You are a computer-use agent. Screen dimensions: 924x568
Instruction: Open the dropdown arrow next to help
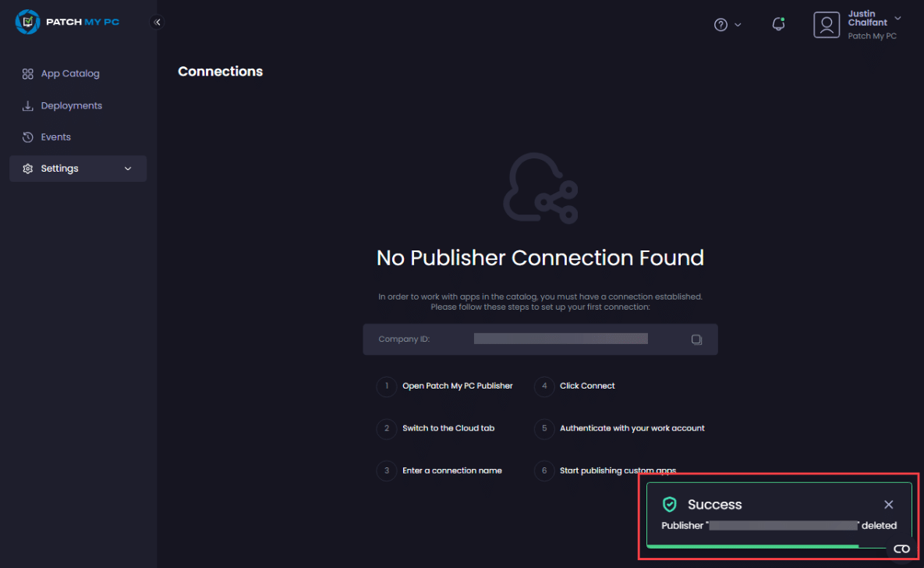(x=738, y=25)
